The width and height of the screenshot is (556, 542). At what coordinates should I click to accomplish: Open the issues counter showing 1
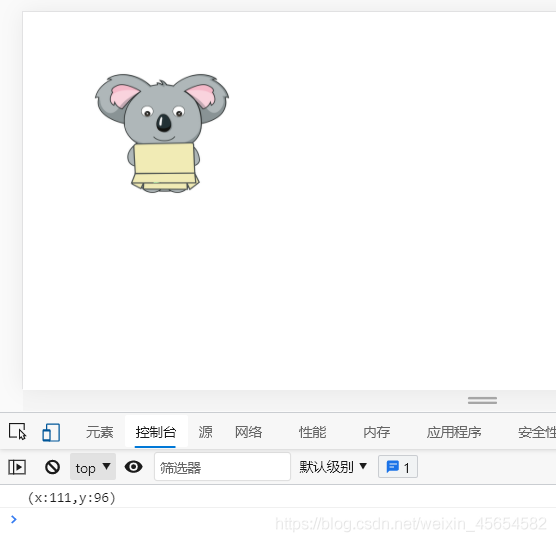click(397, 467)
